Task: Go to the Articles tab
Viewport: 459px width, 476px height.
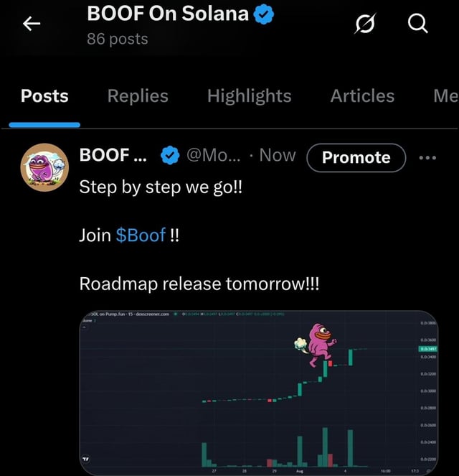Action: (362, 96)
